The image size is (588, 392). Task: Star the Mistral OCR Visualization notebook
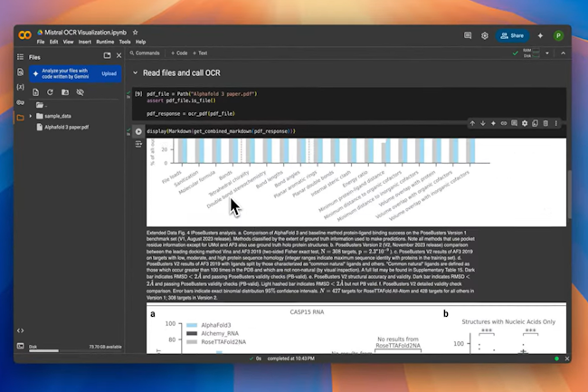[136, 33]
